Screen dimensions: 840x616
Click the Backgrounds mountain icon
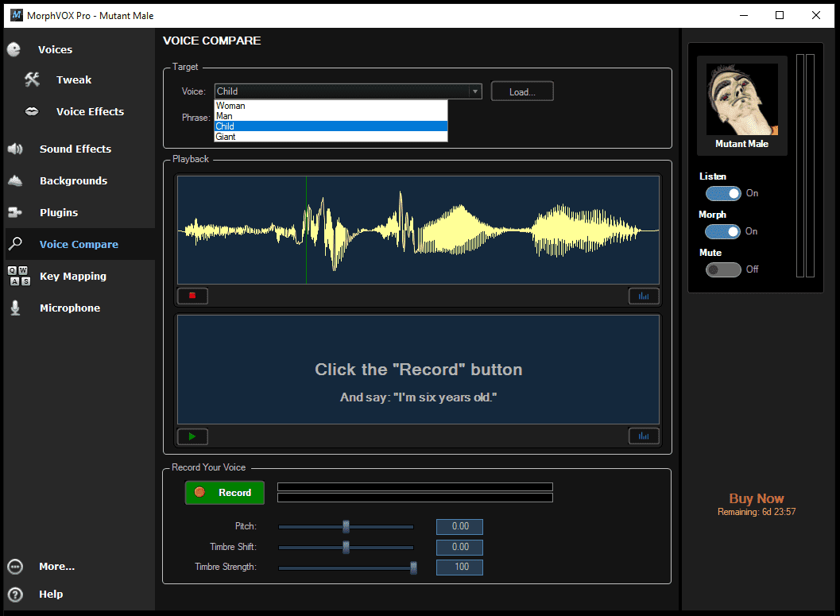click(15, 180)
